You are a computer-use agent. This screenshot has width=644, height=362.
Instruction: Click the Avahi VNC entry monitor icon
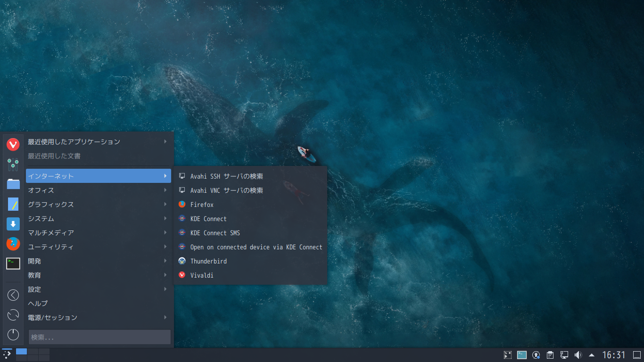182,190
